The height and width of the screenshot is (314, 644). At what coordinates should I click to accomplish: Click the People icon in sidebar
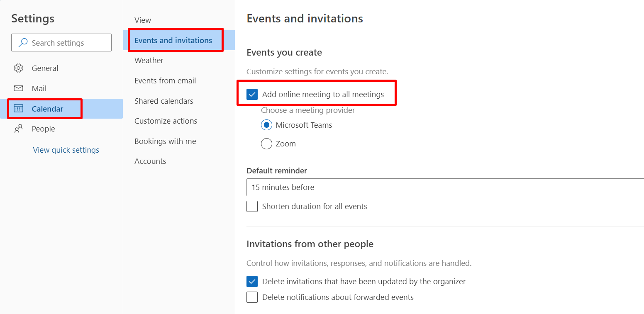(x=18, y=129)
